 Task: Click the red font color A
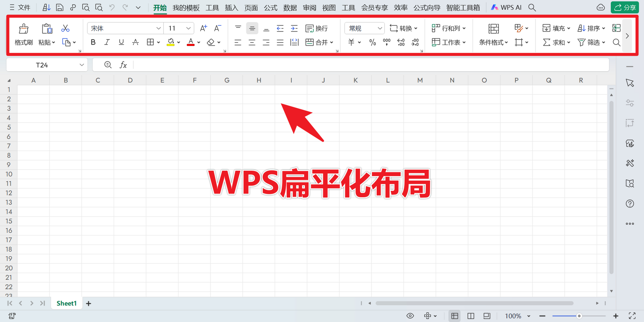(x=191, y=42)
